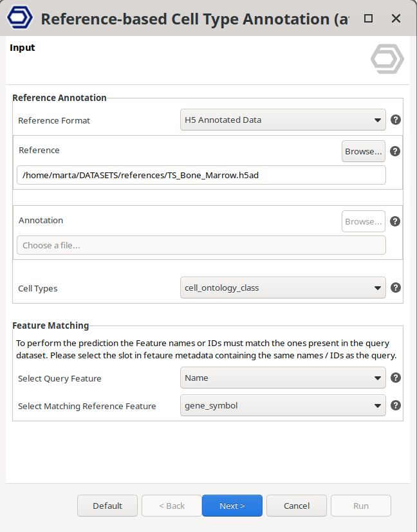
Task: Click the help icon beside Reference Format
Action: (x=396, y=120)
